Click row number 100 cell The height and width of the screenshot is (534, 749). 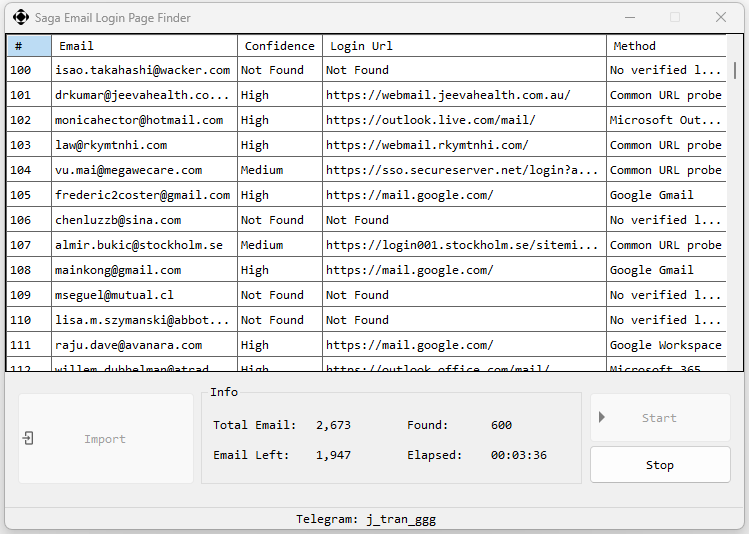29,70
